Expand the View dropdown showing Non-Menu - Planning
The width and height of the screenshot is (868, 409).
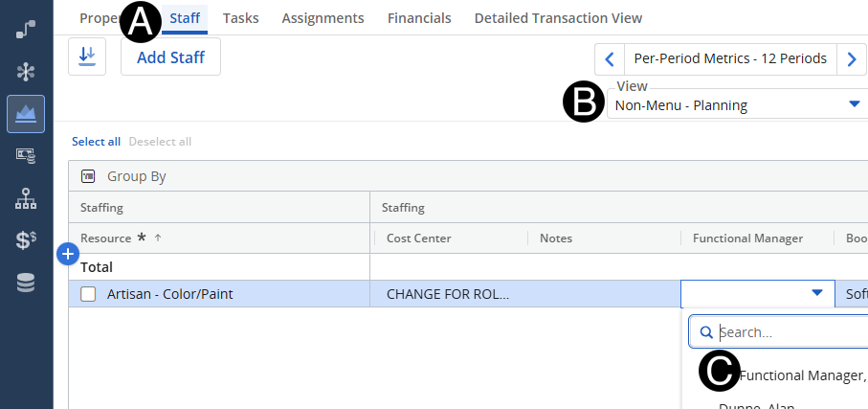pyautogui.click(x=855, y=104)
